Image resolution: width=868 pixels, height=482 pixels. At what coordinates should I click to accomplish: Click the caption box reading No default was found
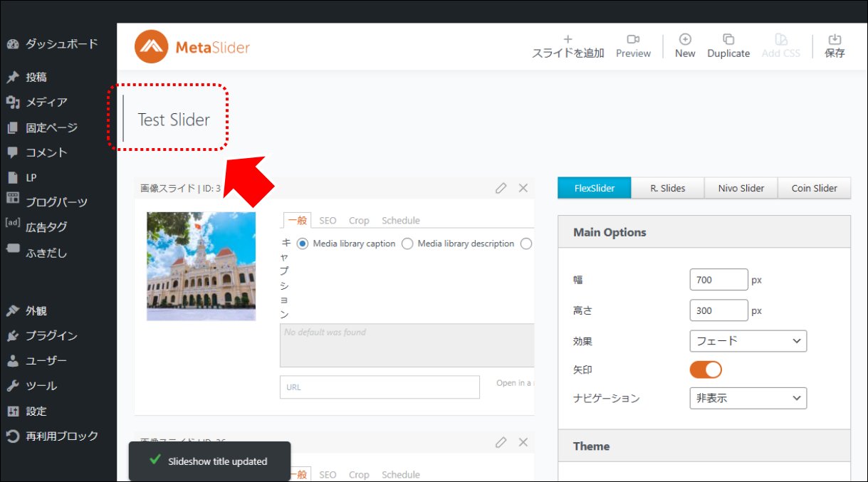click(407, 345)
